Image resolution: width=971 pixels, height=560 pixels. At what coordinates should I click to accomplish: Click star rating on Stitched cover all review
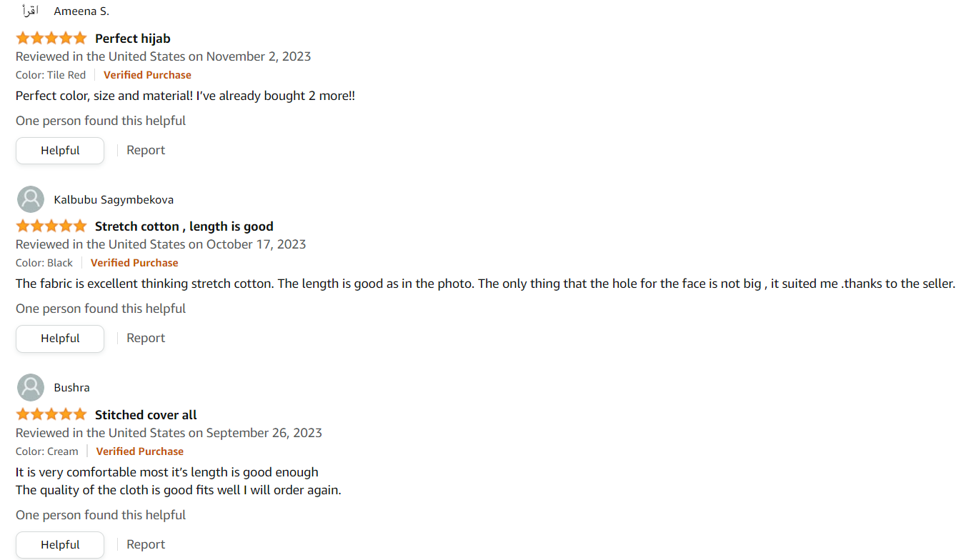pos(51,414)
